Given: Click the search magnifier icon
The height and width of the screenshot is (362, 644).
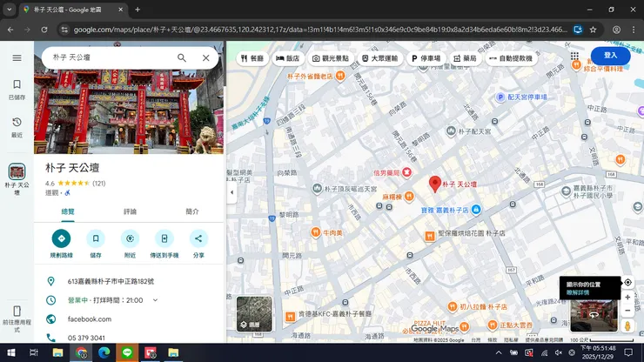Looking at the screenshot, I should (182, 58).
